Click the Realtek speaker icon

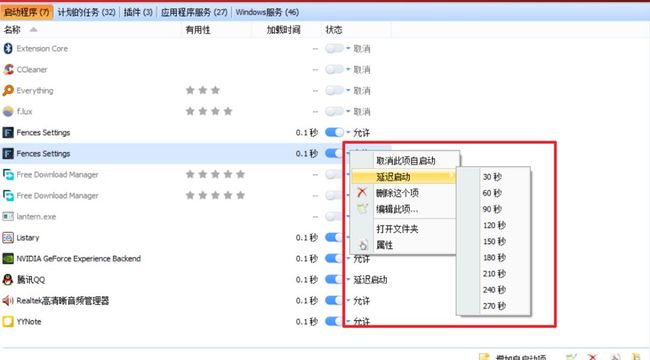coord(8,300)
